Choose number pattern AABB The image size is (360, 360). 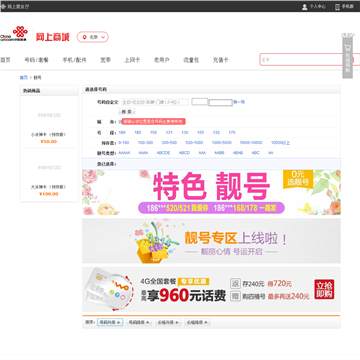219,153
